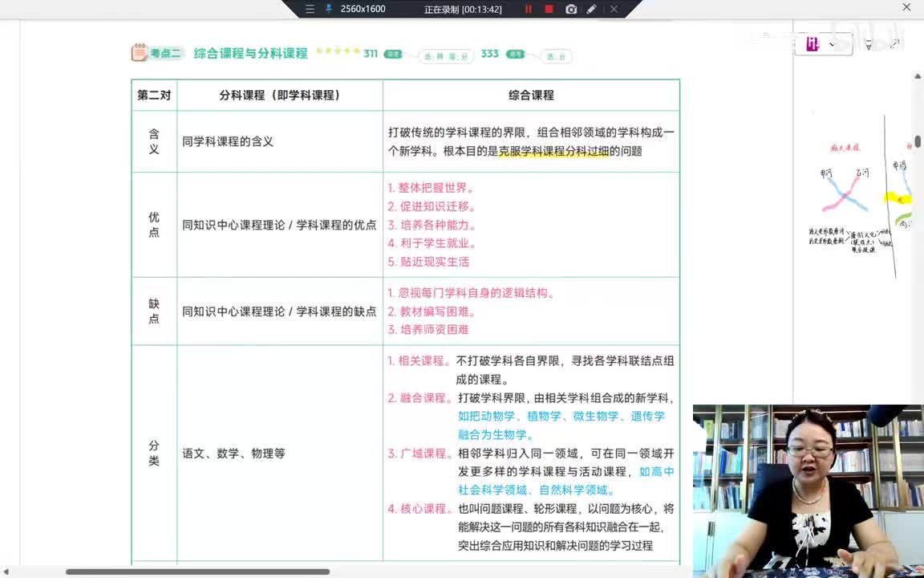
Task: Click the heading 综合课程与分科课程
Action: (x=250, y=53)
